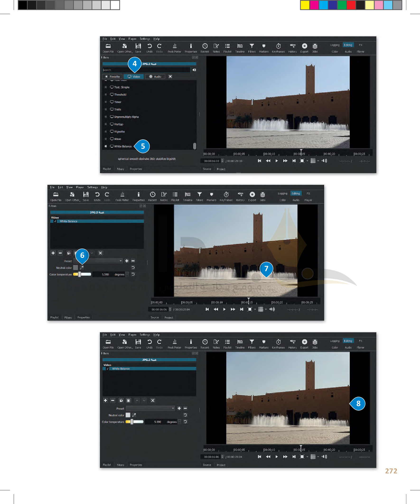Click the Export disc icon in bottom screenshot
This screenshot has width=420, height=504.
pyautogui.click(x=304, y=342)
